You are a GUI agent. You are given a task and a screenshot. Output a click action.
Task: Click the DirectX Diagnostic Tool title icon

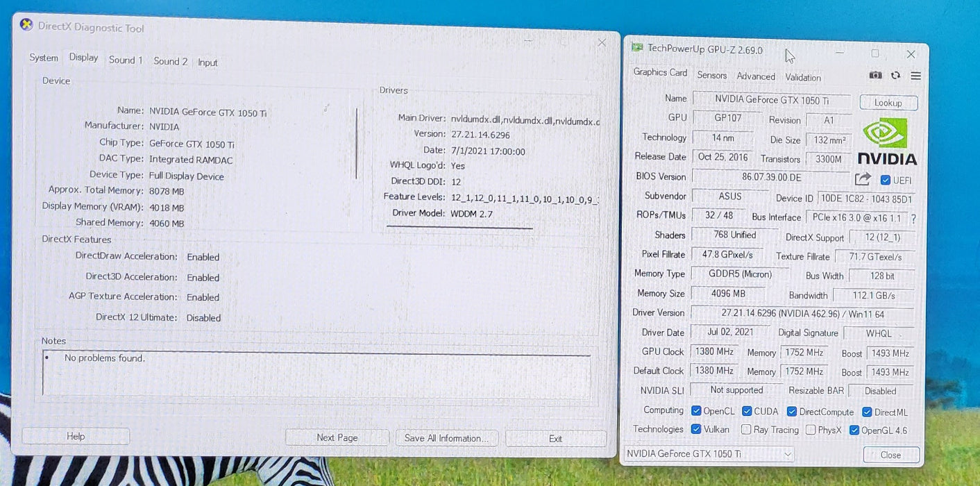coord(26,26)
